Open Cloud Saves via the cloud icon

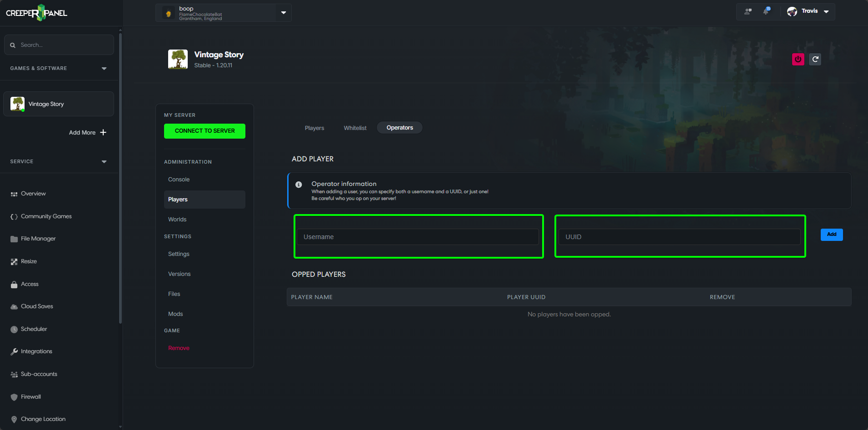coord(14,306)
